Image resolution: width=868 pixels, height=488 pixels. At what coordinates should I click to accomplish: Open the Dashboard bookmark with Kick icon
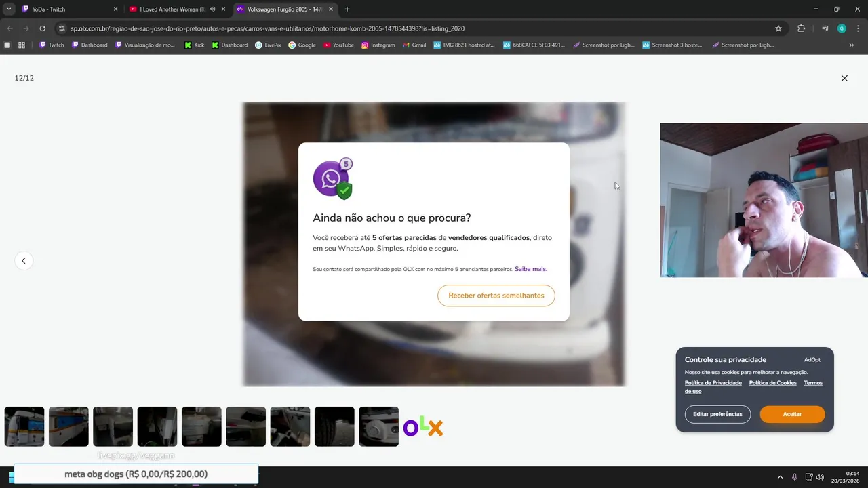pyautogui.click(x=230, y=45)
